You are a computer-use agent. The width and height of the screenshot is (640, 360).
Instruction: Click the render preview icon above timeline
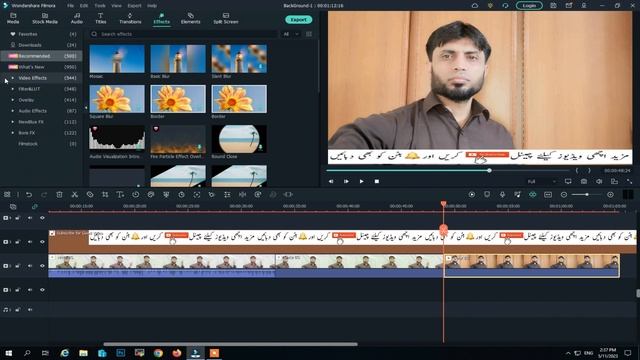click(x=472, y=195)
